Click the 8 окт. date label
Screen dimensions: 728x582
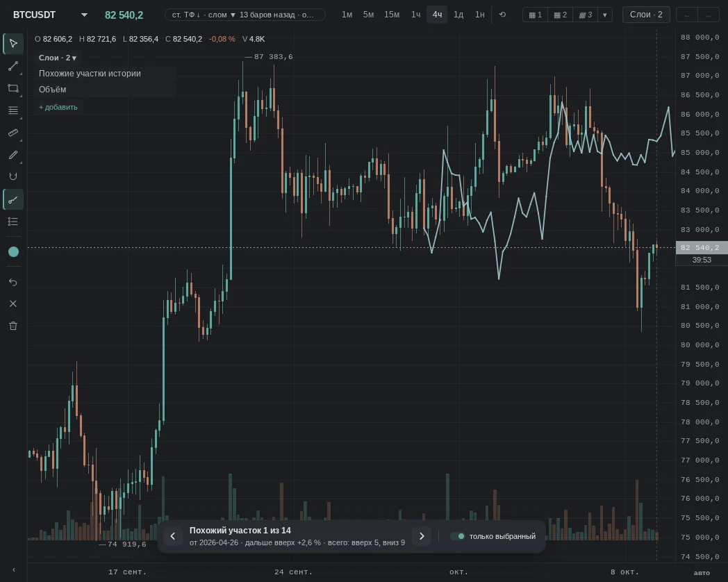[x=624, y=572]
